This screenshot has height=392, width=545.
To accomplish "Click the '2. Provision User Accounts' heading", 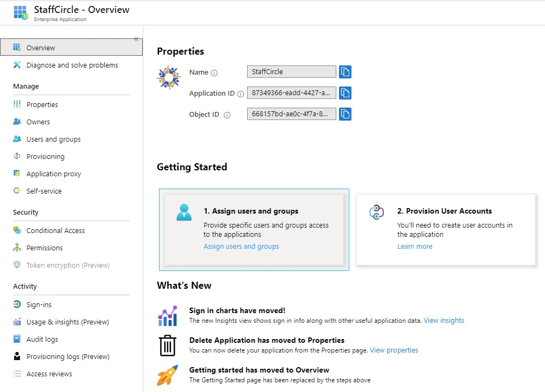I will (x=444, y=211).
